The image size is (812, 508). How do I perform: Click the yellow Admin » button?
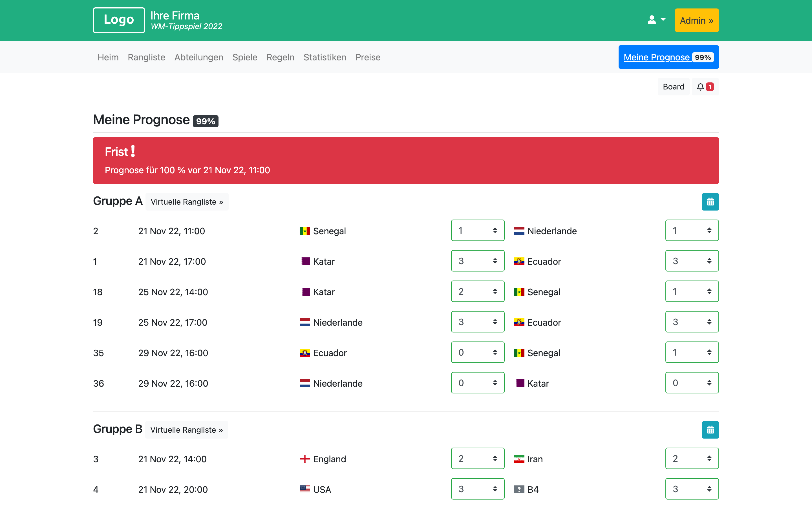[x=697, y=21]
